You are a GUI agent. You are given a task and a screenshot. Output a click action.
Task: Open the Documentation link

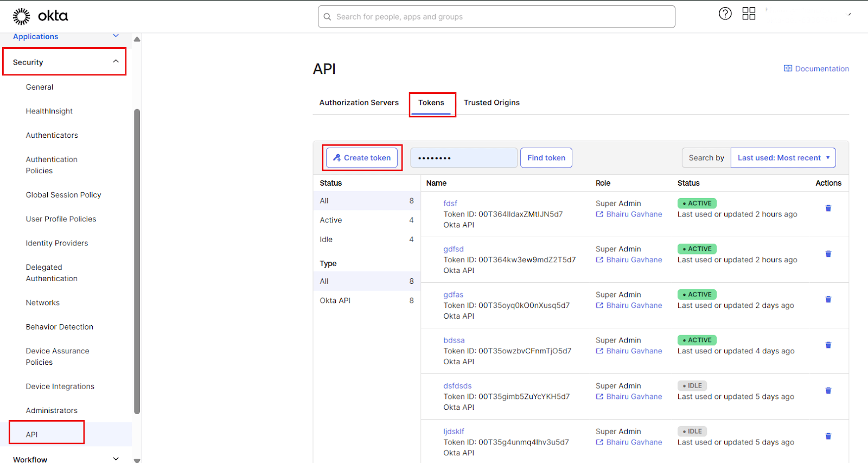(x=822, y=68)
